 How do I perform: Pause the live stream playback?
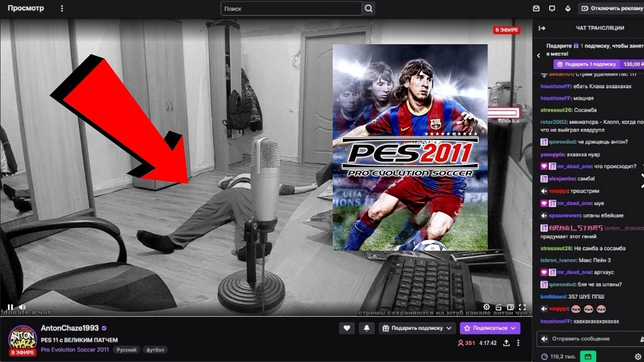coord(10,307)
